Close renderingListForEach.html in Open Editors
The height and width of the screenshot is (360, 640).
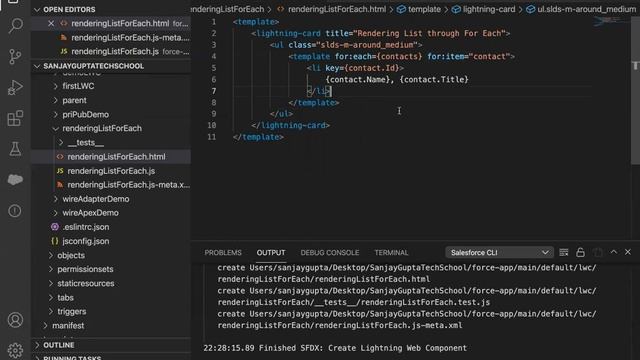[x=51, y=23]
